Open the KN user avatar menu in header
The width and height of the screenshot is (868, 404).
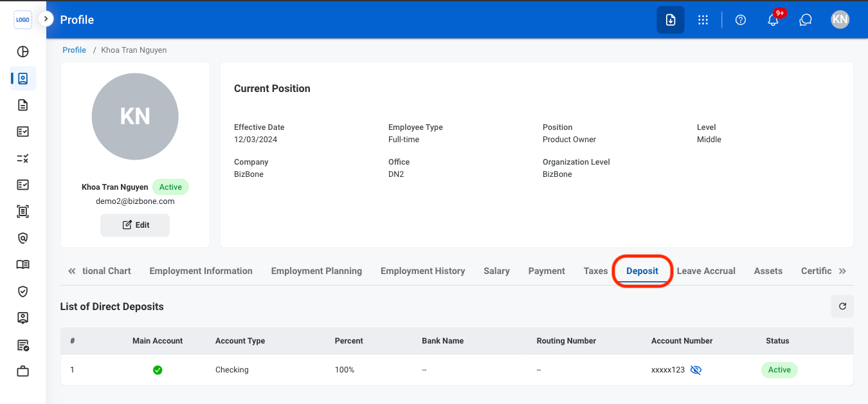coord(840,20)
